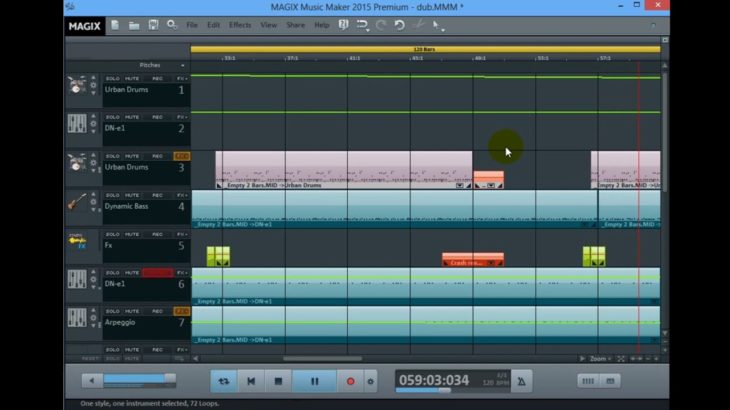Toggle loop playback mode
730x410 pixels.
click(224, 381)
